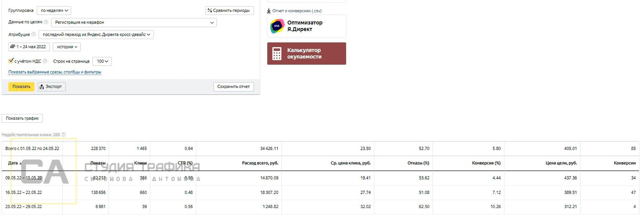Click the calculator icon on Калькулятор окупаемости
This screenshot has width=644, height=218.
pos(277,54)
